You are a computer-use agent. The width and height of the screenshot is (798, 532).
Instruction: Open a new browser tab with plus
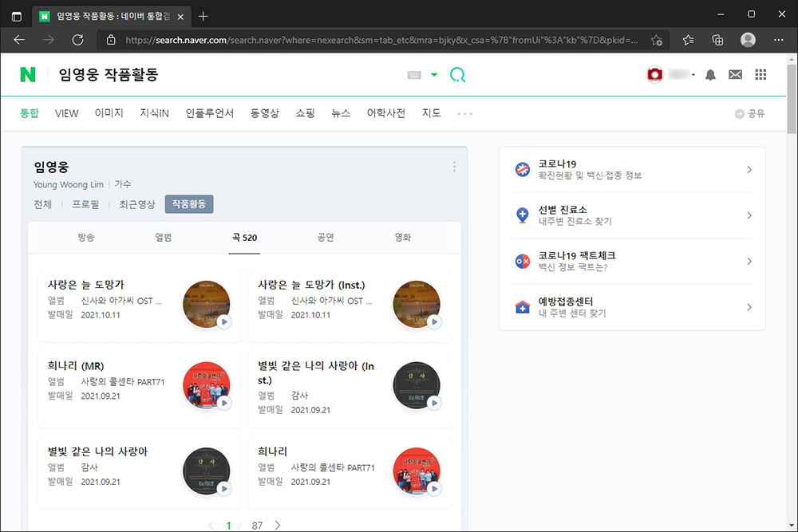click(x=203, y=16)
